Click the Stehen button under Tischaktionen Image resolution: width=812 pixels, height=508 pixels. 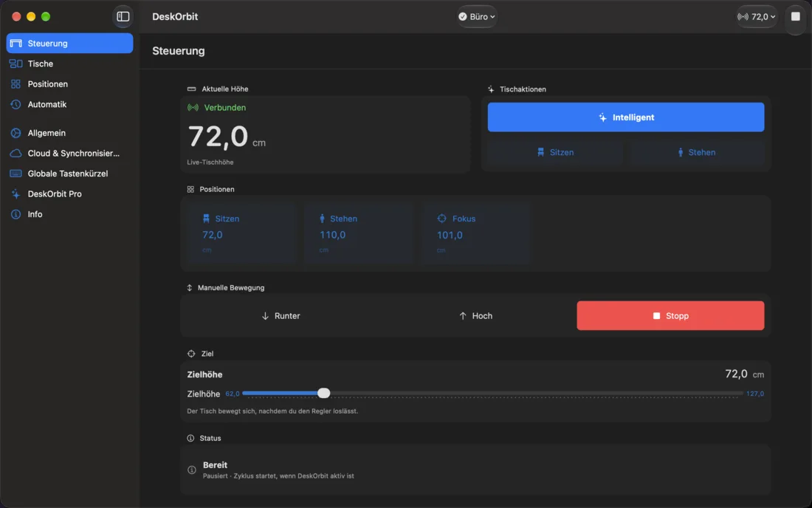[x=697, y=152]
